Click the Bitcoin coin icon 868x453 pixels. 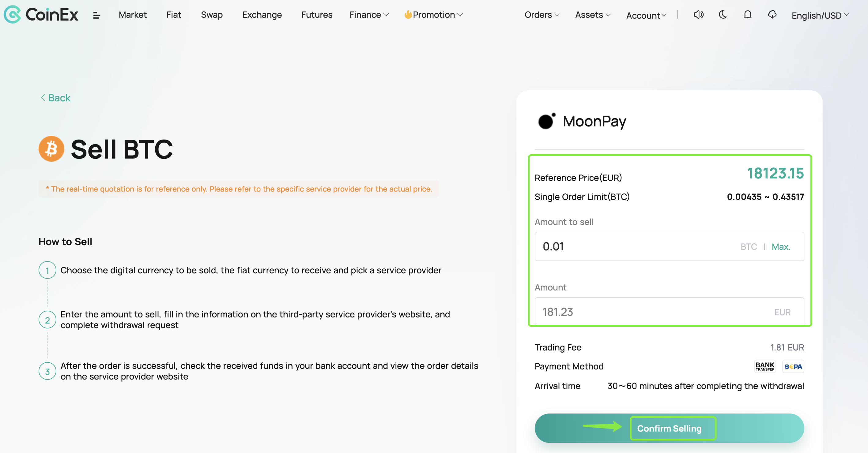pyautogui.click(x=51, y=149)
